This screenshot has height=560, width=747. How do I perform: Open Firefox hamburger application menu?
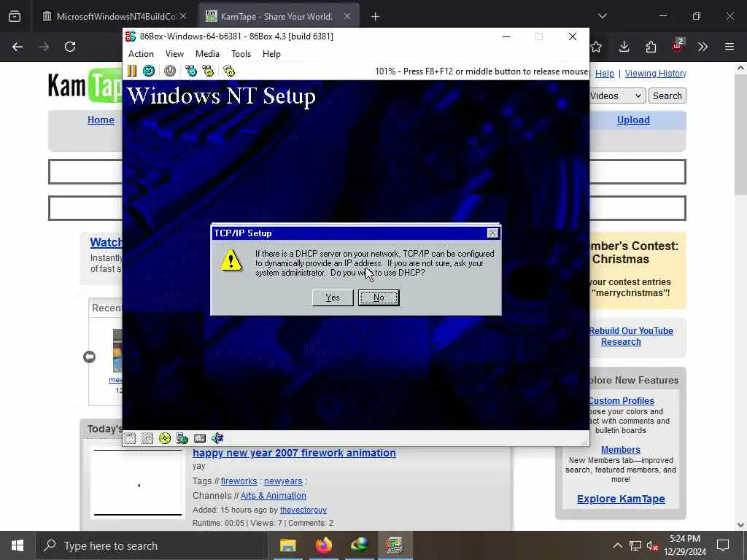pos(729,47)
